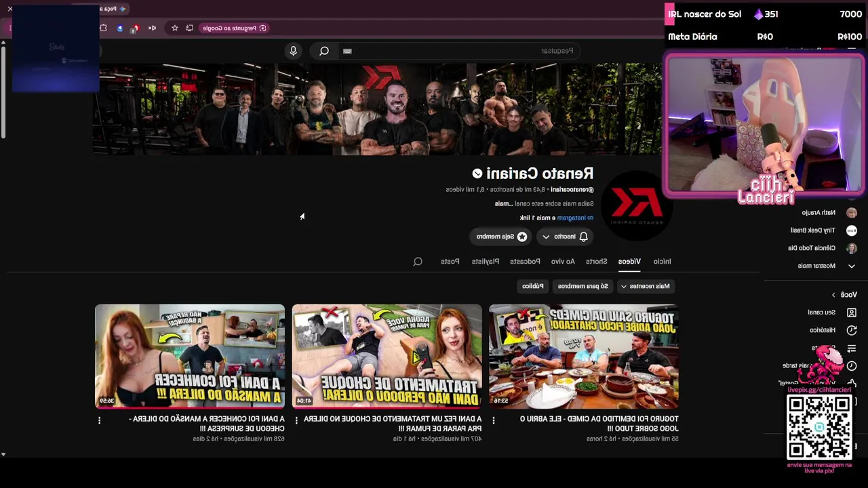The width and height of the screenshot is (868, 488).
Task: Open the Posts tab
Action: click(x=450, y=262)
